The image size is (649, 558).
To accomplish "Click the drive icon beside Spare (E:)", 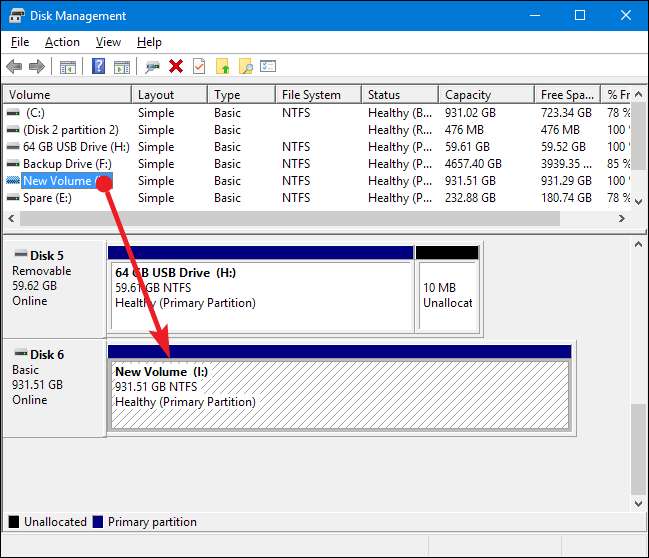I will pos(13,197).
